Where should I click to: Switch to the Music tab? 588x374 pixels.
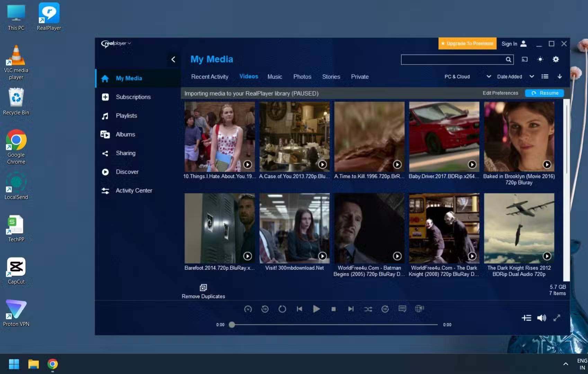click(x=275, y=77)
